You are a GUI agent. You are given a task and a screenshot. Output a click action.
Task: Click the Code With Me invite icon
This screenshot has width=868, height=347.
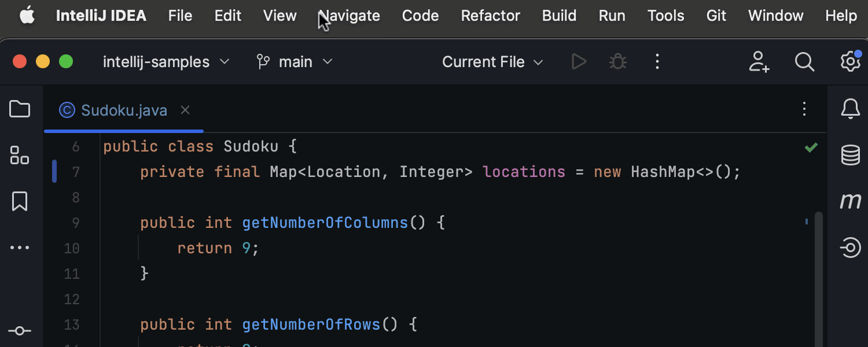(759, 62)
